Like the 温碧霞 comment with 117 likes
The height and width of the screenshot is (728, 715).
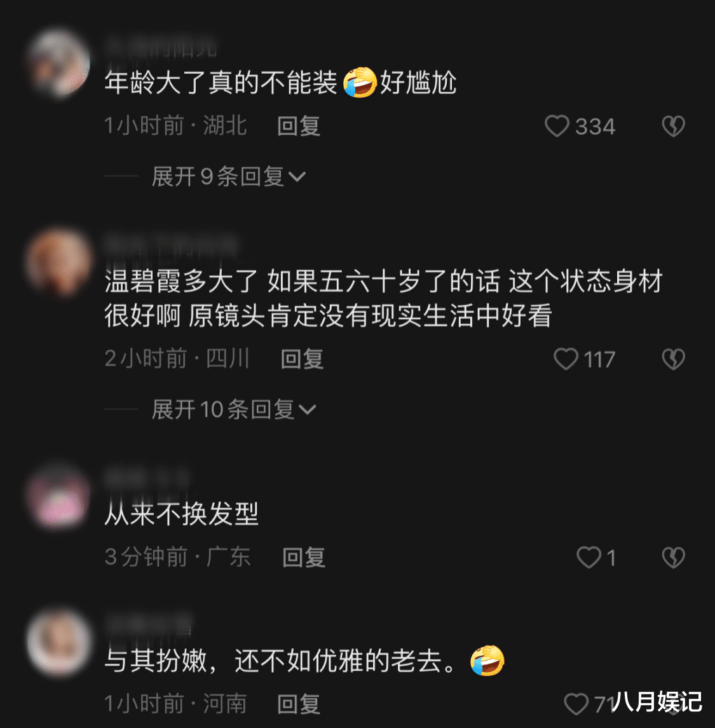(x=566, y=359)
